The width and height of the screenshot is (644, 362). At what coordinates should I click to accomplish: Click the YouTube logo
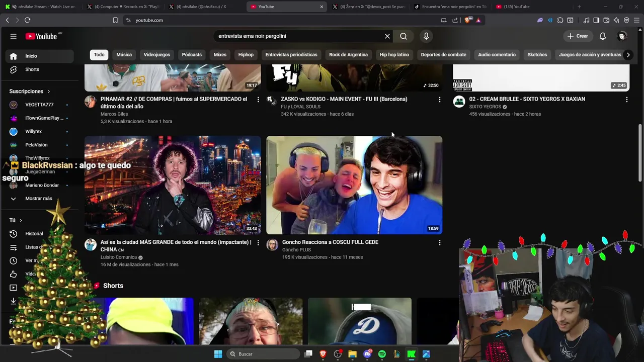pyautogui.click(x=41, y=36)
